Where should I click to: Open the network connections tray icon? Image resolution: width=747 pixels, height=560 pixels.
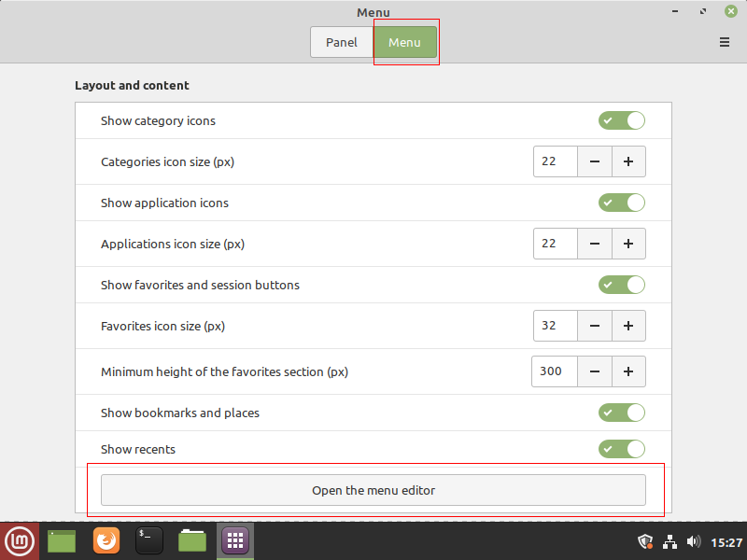[x=669, y=542]
